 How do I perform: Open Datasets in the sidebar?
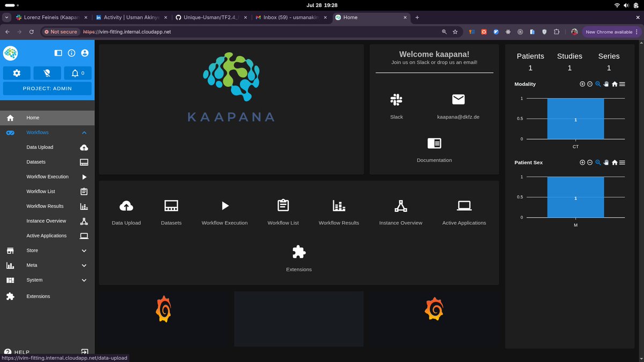point(47,162)
